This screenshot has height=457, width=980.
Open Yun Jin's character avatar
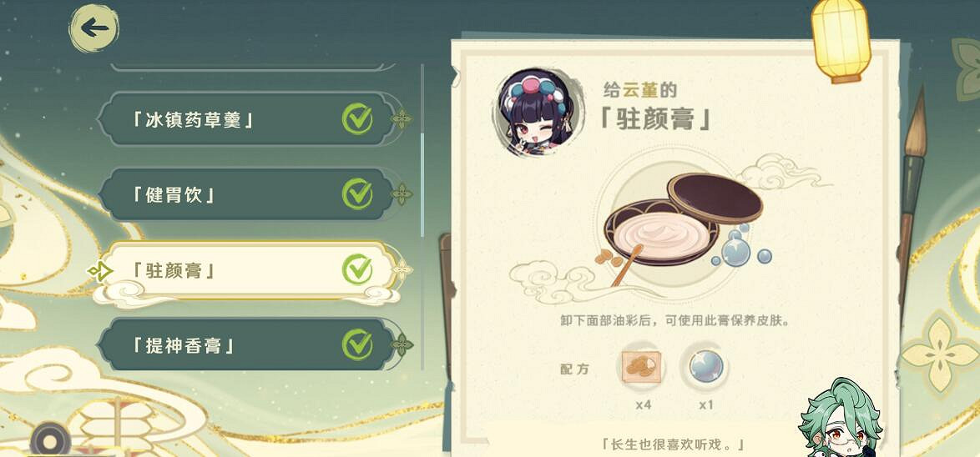[537, 111]
